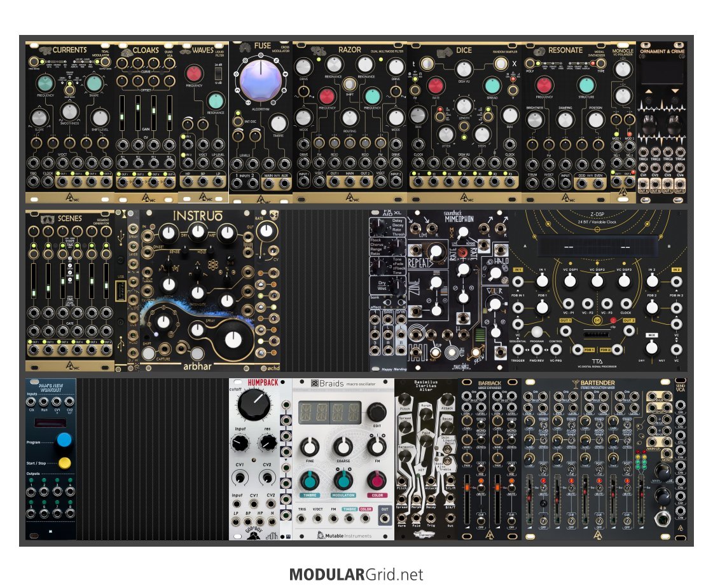This screenshot has height=588, width=713.
Task: Click the Clock input jack on Currents
Action: coord(48,182)
